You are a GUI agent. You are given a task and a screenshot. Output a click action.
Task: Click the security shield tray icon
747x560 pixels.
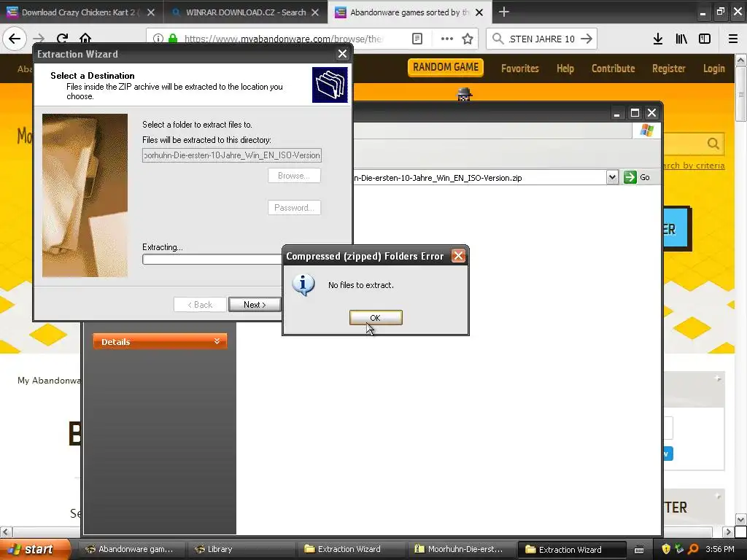666,549
